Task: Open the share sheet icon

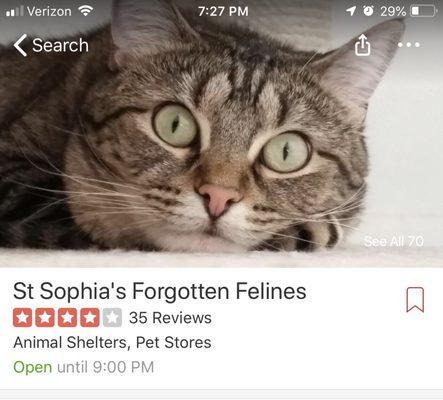Action: (362, 45)
